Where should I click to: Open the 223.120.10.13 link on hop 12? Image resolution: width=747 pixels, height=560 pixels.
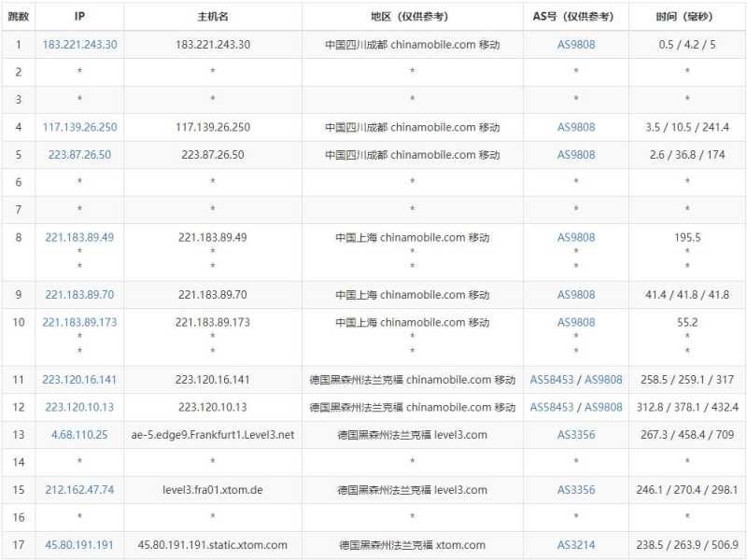79,407
